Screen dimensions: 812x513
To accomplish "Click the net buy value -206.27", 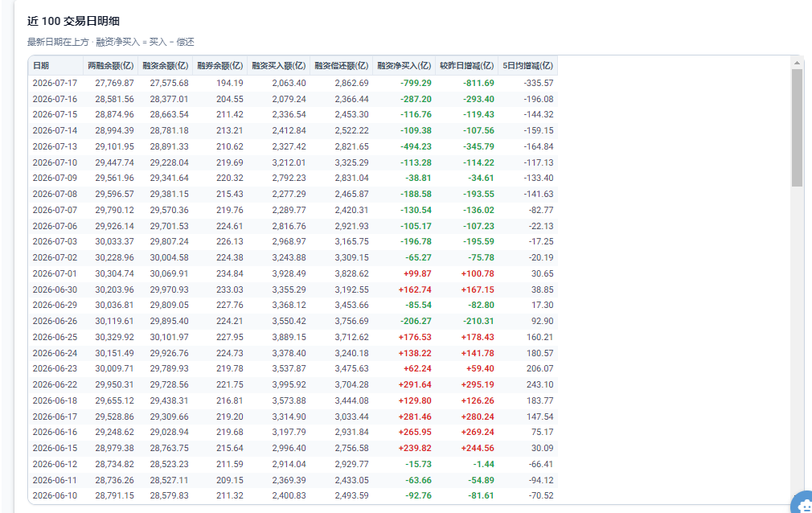I will pyautogui.click(x=416, y=322).
